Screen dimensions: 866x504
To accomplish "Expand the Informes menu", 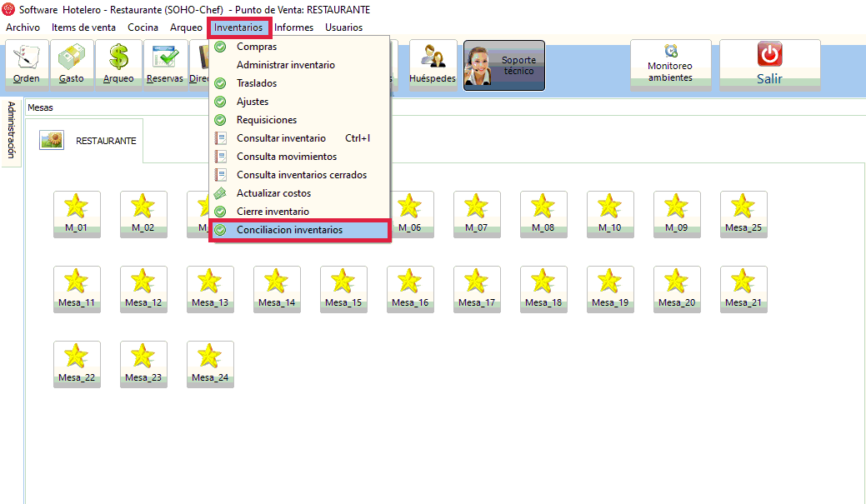I will pos(293,27).
